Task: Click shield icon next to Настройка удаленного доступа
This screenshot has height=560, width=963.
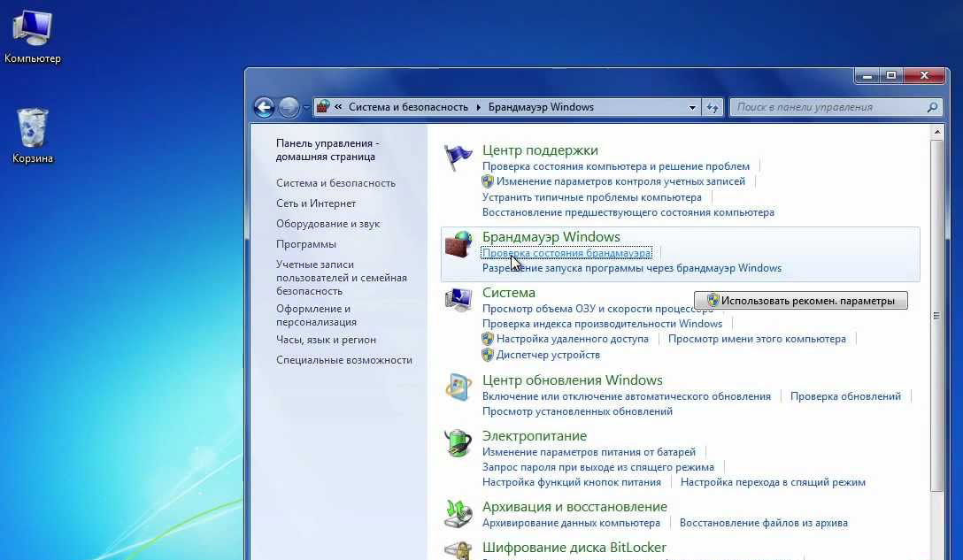Action: [x=488, y=339]
